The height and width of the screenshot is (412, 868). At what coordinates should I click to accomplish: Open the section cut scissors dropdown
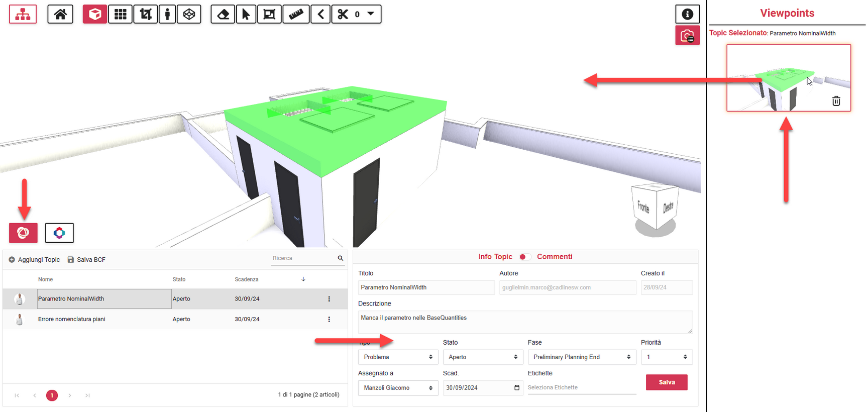(371, 14)
